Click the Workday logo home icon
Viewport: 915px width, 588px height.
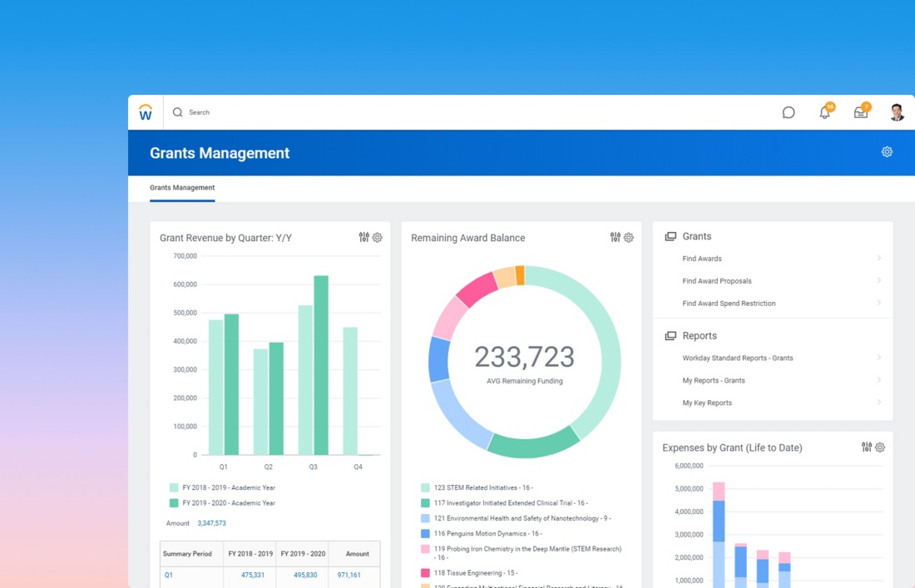(x=146, y=112)
